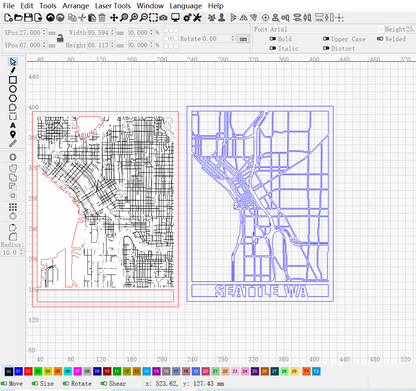Toggle the aspect ratio lock icon
This screenshot has height=391, width=416.
(x=60, y=38)
